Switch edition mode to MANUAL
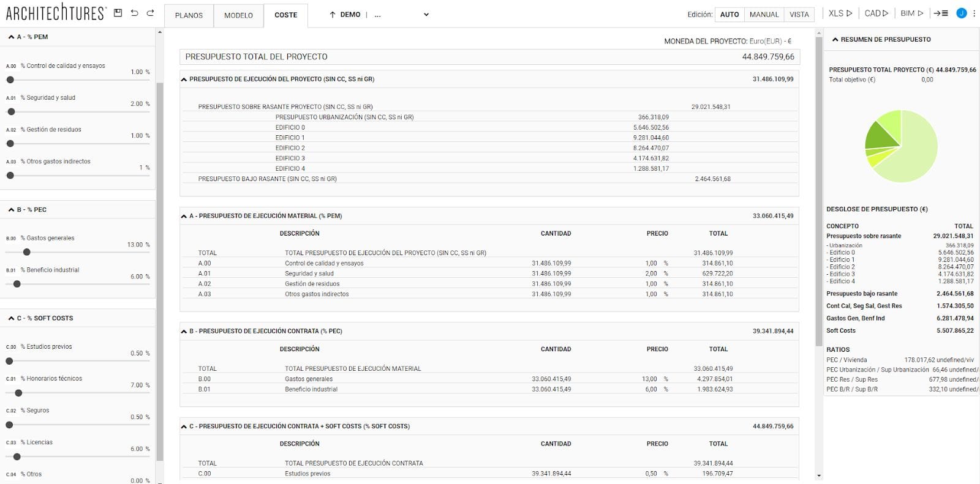Viewport: 980px width, 484px height. click(764, 15)
